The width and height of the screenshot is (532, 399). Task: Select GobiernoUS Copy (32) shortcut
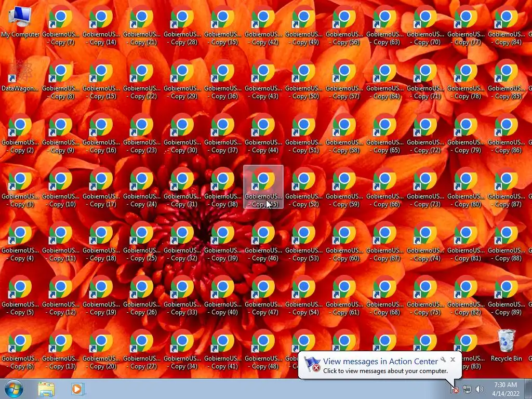click(x=182, y=241)
